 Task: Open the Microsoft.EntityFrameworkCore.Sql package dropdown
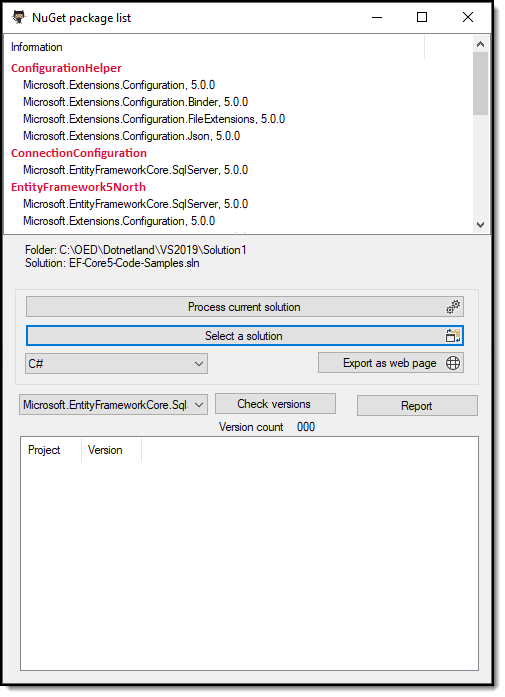pos(113,405)
